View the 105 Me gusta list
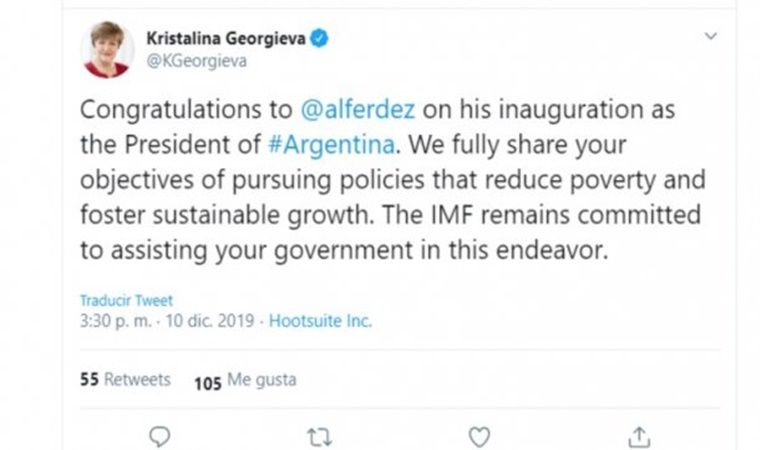Image resolution: width=760 pixels, height=450 pixels. pyautogui.click(x=245, y=381)
